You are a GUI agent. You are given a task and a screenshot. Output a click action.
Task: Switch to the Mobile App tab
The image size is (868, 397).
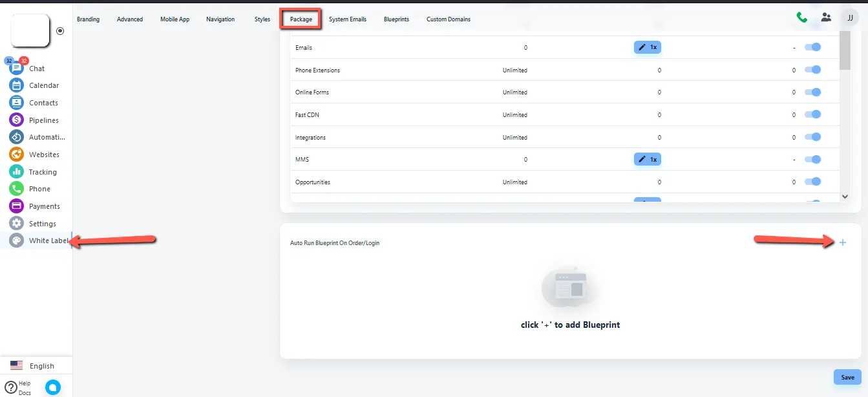175,19
